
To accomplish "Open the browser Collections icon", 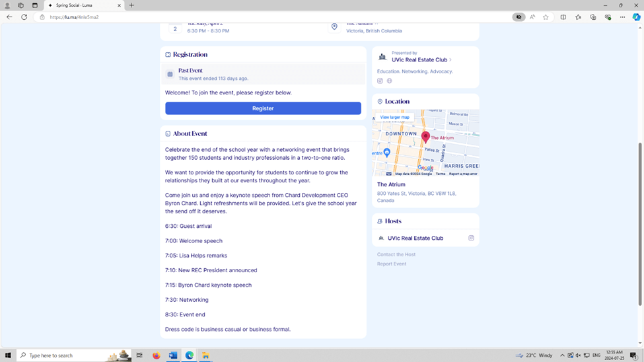I will 593,17.
